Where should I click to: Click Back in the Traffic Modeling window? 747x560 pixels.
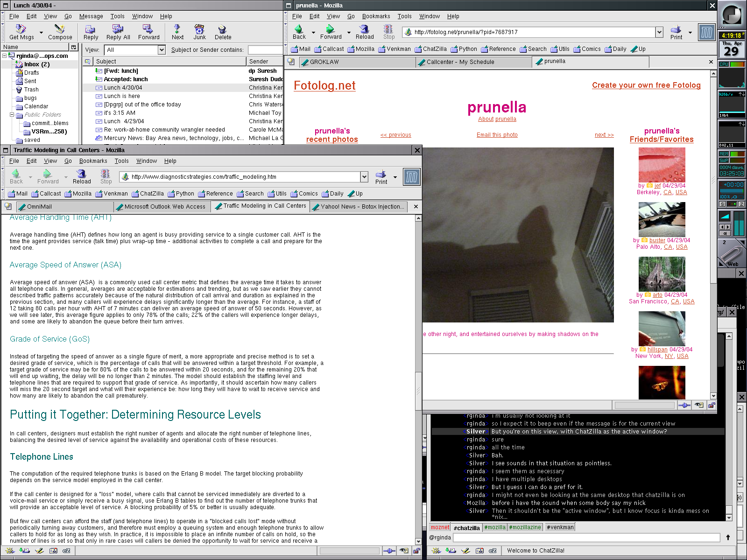(16, 177)
